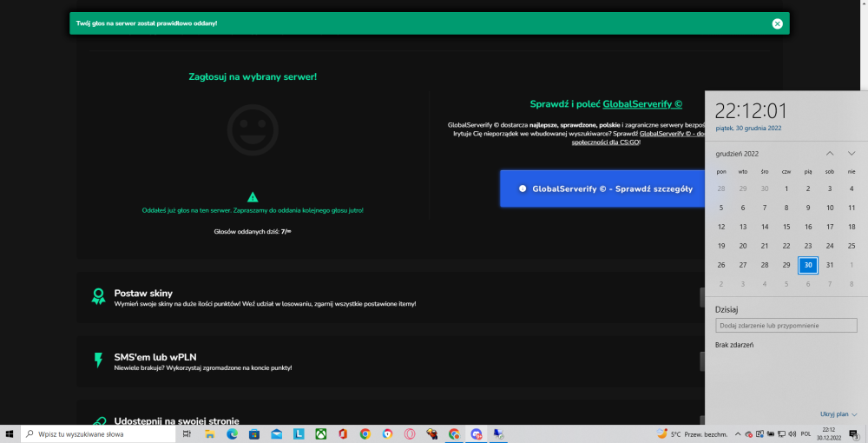The height and width of the screenshot is (443, 868).
Task: Open Task View on the taskbar
Action: click(x=187, y=434)
